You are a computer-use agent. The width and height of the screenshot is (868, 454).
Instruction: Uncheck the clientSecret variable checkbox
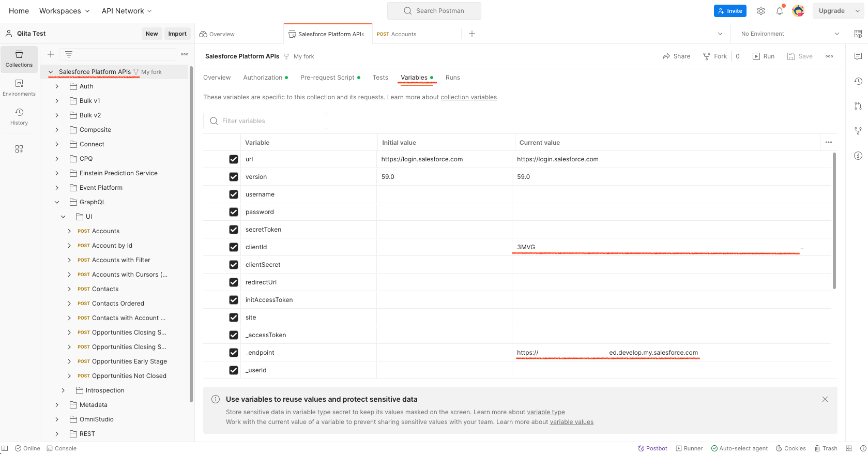pyautogui.click(x=234, y=265)
